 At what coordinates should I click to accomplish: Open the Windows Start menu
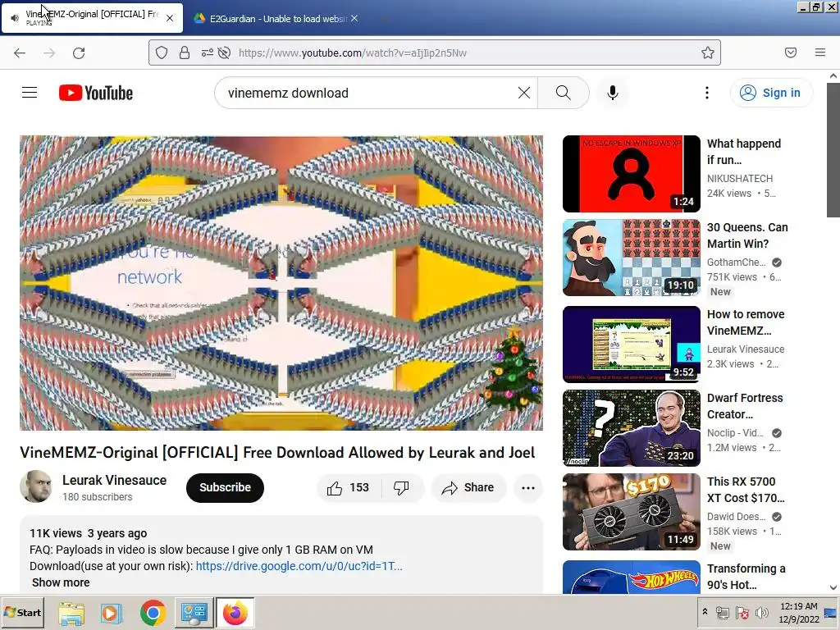[x=22, y=612]
